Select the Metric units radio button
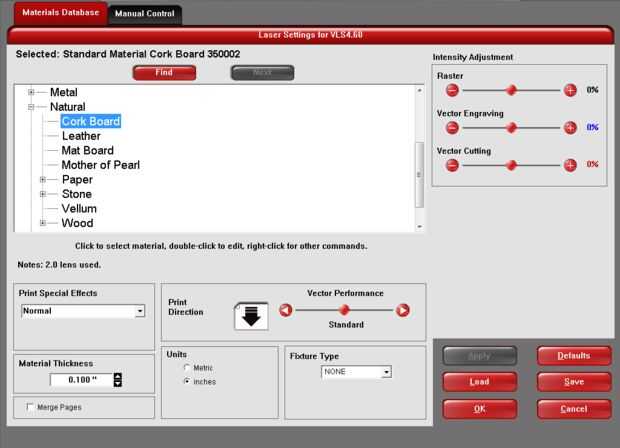The height and width of the screenshot is (448, 620). coord(187,367)
